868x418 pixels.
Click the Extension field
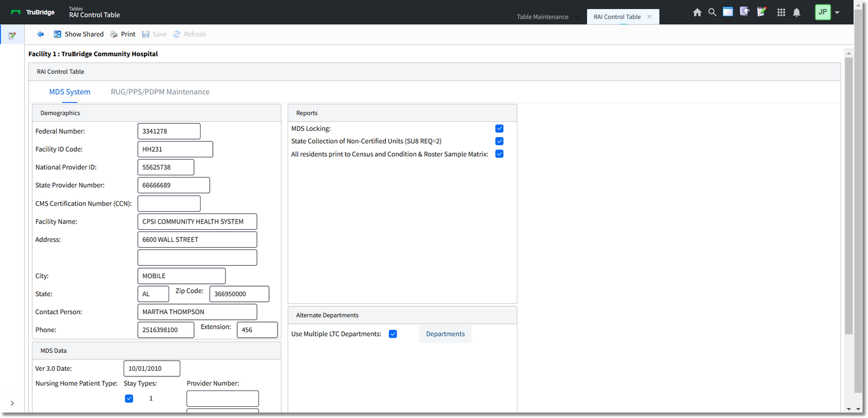(x=257, y=330)
